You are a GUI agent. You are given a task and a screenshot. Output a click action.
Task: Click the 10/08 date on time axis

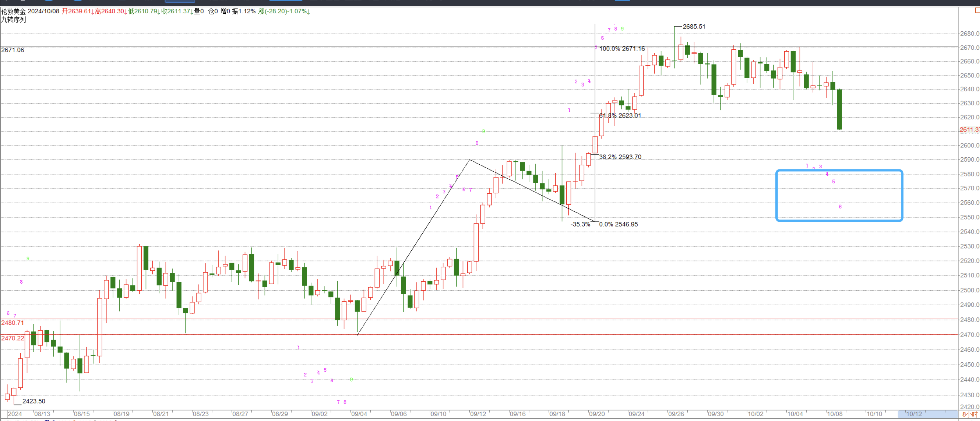click(834, 414)
